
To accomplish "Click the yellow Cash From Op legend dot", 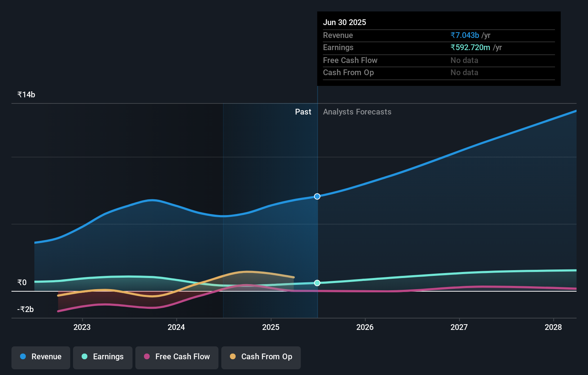I will 233,357.
